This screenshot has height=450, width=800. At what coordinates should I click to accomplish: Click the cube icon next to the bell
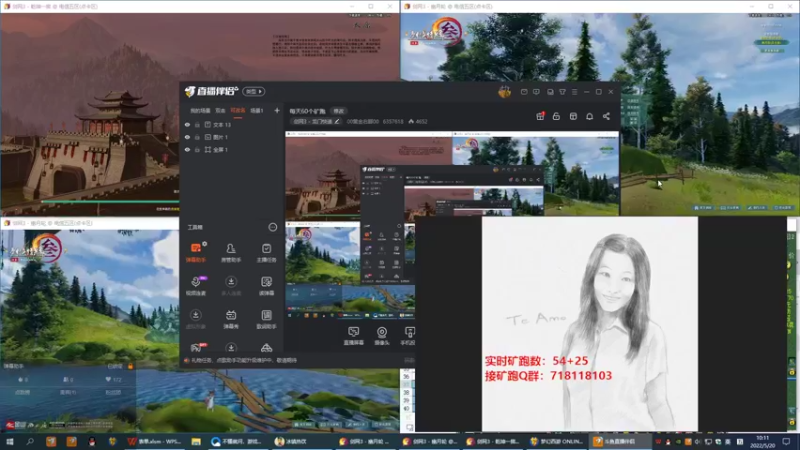[573, 116]
